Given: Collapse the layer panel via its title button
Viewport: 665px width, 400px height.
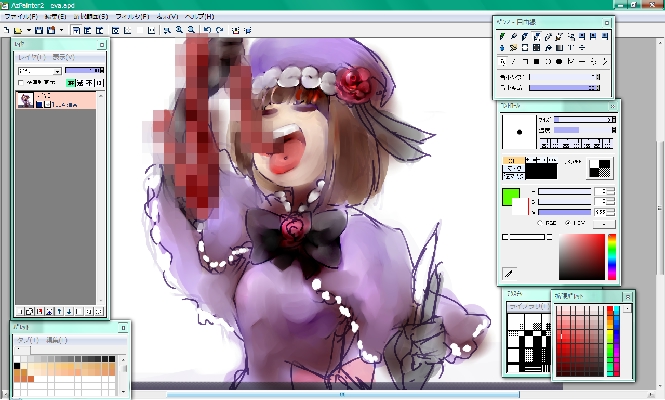Looking at the screenshot, I should coord(102,44).
